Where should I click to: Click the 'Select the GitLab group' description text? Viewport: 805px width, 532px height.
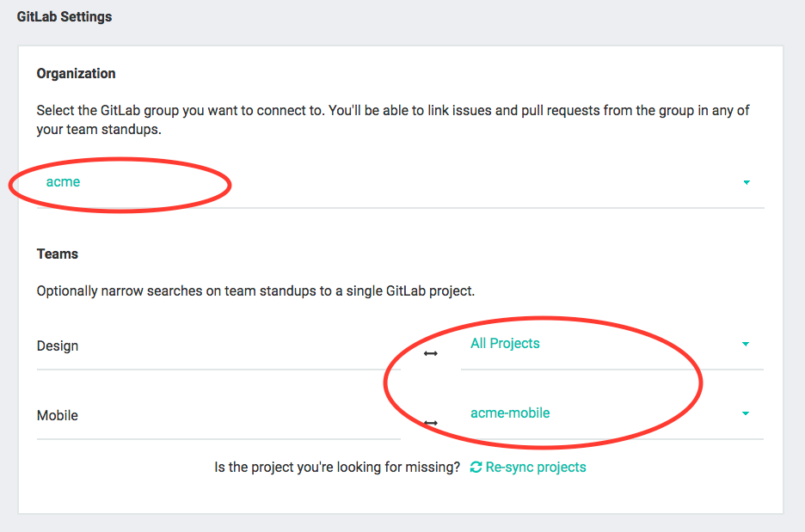pyautogui.click(x=393, y=119)
